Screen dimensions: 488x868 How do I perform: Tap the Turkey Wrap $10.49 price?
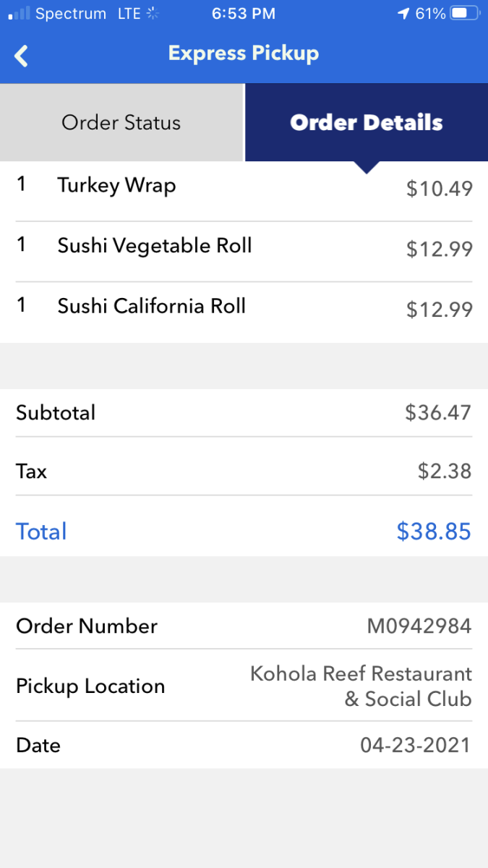tap(440, 189)
